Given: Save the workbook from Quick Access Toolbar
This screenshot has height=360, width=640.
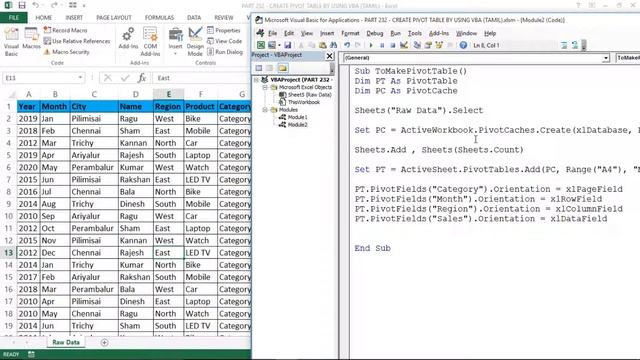Looking at the screenshot, I should tap(22, 5).
